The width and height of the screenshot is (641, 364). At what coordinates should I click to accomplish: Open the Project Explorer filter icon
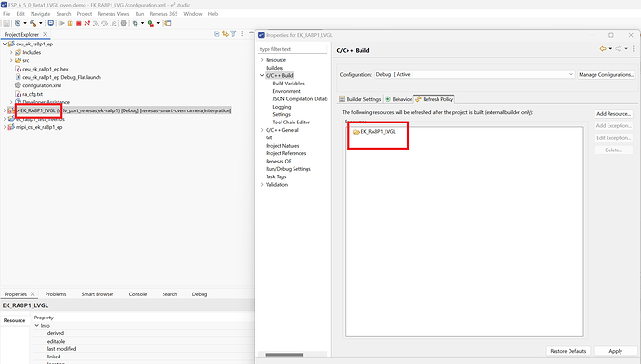tap(233, 34)
